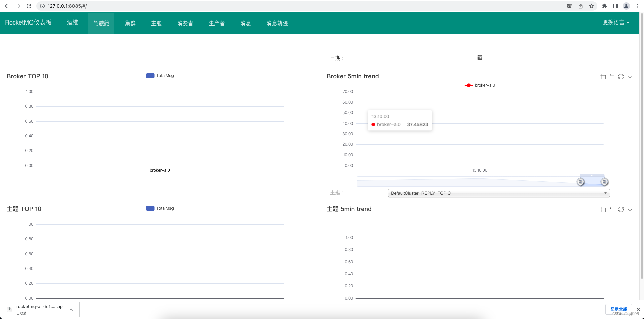Reload the RocketMQ dashboard page
Image resolution: width=644 pixels, height=319 pixels.
tap(29, 6)
